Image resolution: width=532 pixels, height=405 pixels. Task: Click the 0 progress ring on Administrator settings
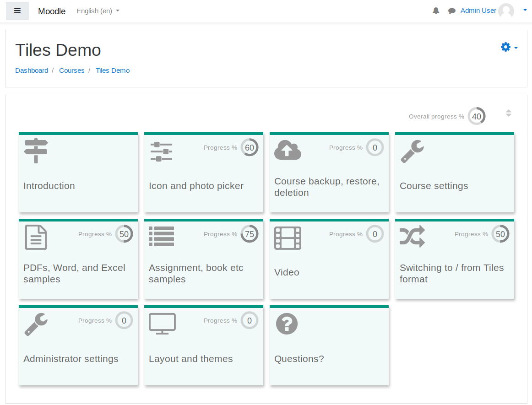(124, 320)
